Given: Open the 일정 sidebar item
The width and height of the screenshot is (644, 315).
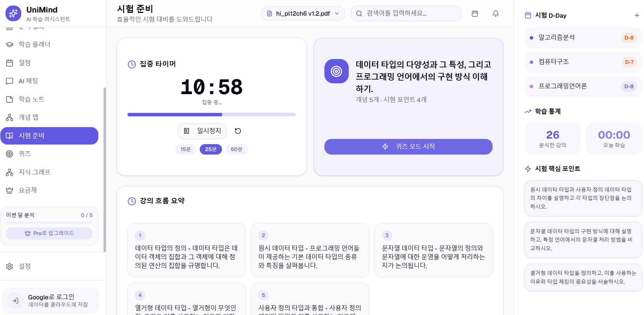Looking at the screenshot, I should 49,63.
